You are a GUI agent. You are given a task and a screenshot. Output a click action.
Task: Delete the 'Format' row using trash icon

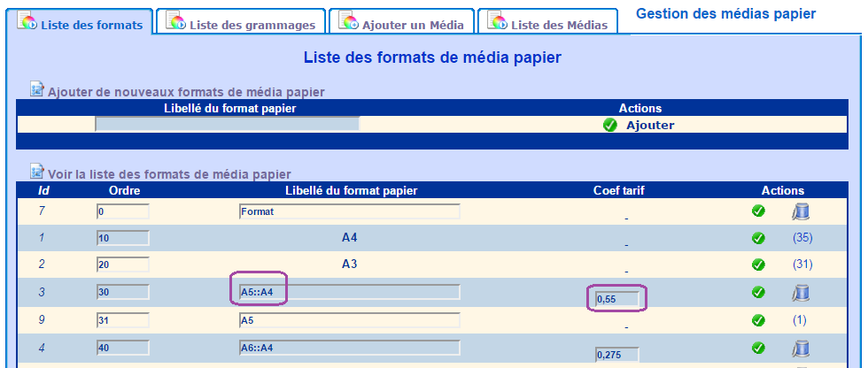tap(801, 211)
